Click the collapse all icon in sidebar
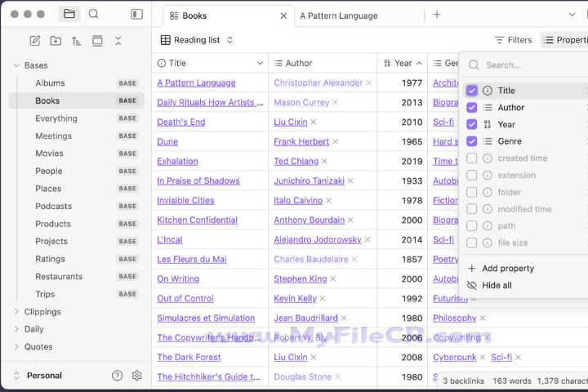 (x=118, y=41)
